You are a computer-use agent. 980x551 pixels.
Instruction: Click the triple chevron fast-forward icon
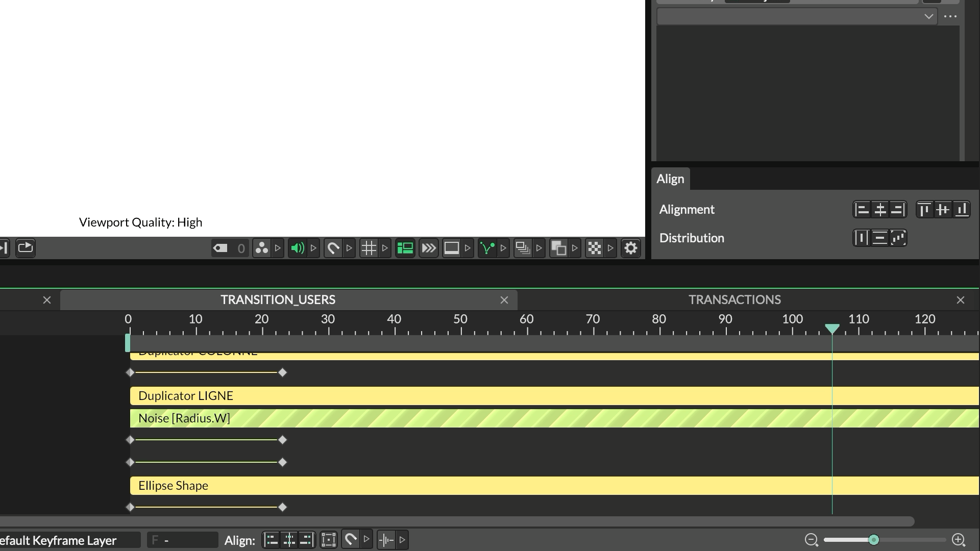[429, 248]
